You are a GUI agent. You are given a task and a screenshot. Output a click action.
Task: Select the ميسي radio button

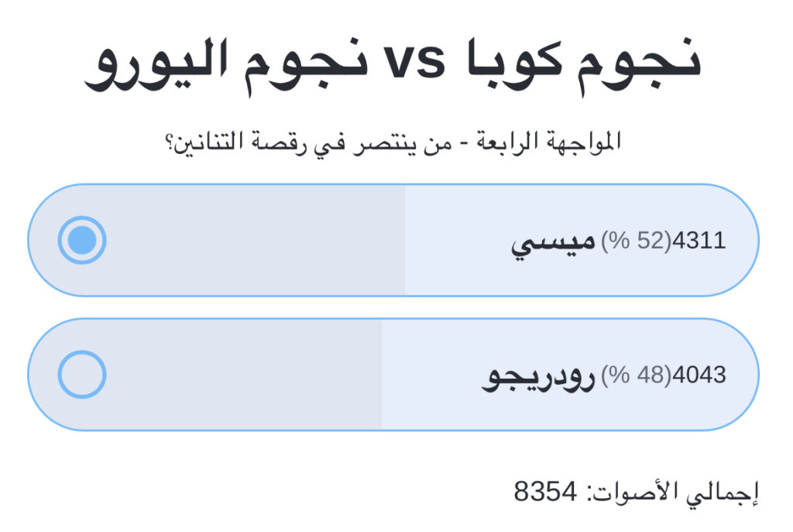(x=82, y=241)
